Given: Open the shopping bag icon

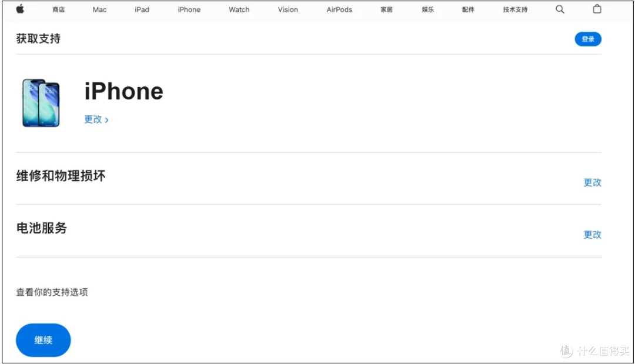Looking at the screenshot, I should pyautogui.click(x=597, y=9).
